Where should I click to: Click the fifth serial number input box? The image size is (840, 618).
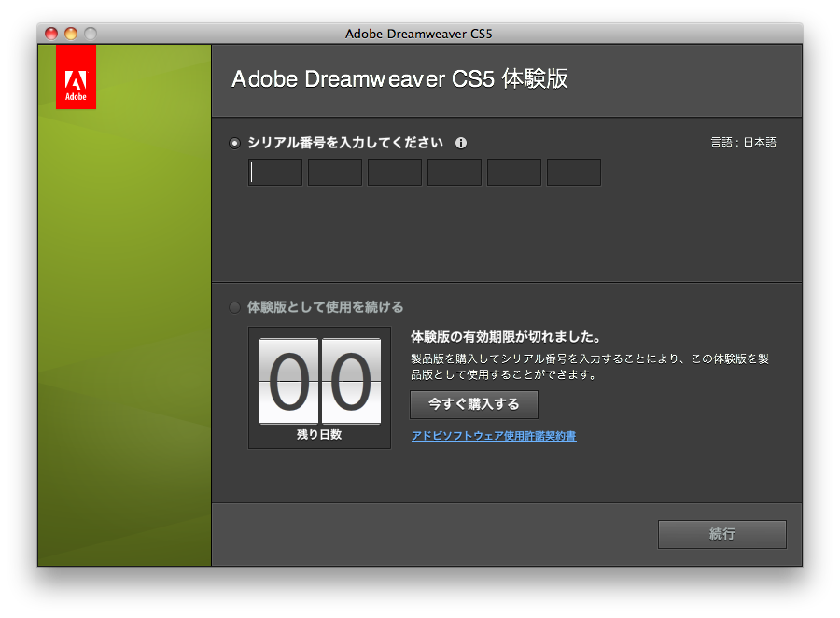pyautogui.click(x=514, y=172)
